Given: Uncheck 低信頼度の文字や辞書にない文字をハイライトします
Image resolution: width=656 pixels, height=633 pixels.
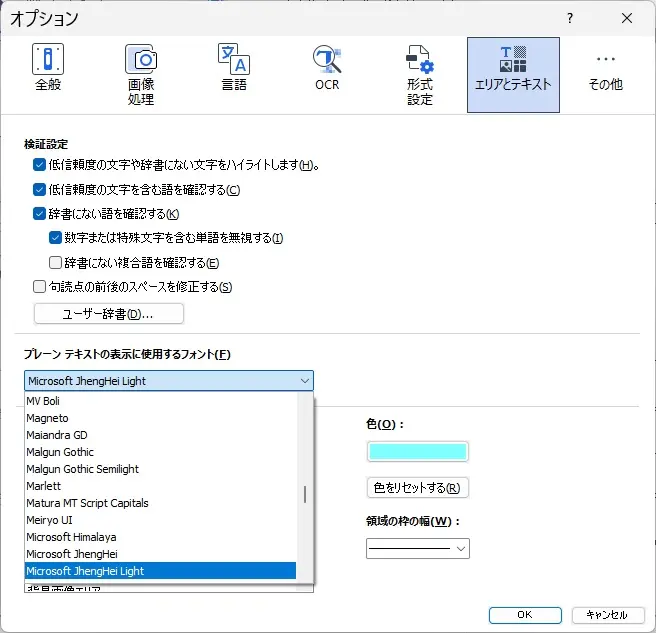Looking at the screenshot, I should point(39,165).
